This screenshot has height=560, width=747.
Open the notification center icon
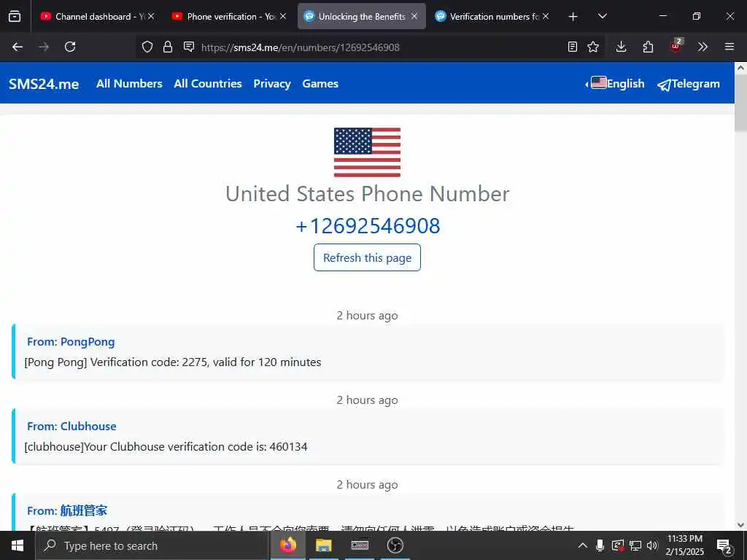click(724, 546)
